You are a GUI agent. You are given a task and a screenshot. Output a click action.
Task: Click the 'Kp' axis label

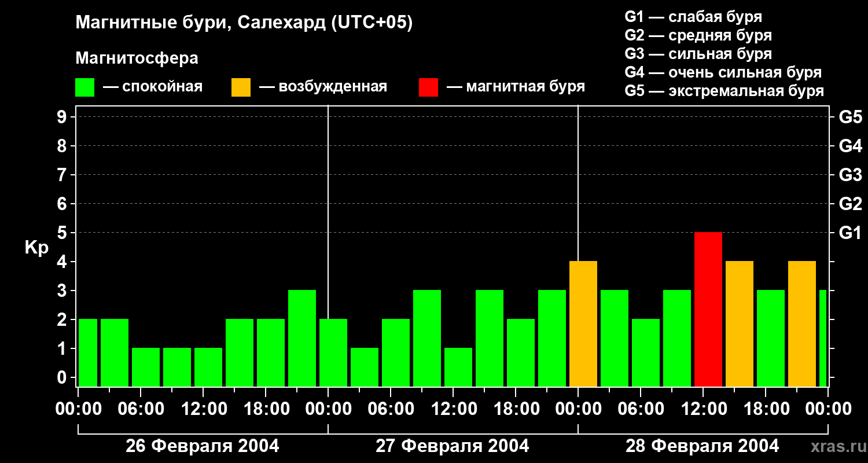click(x=36, y=248)
